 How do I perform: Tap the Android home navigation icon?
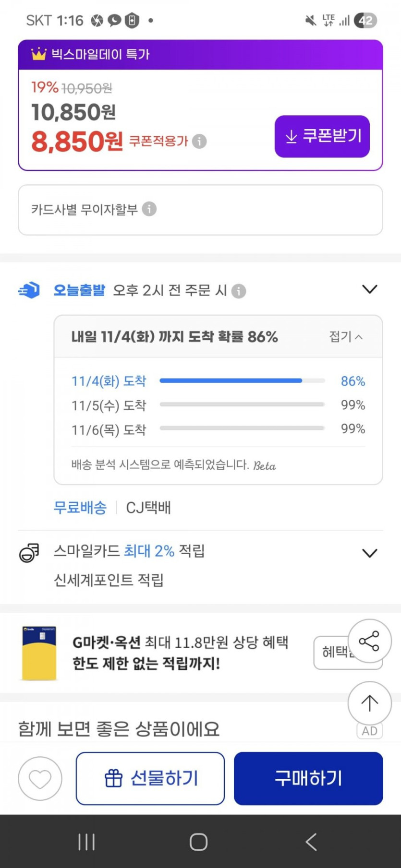(x=198, y=842)
